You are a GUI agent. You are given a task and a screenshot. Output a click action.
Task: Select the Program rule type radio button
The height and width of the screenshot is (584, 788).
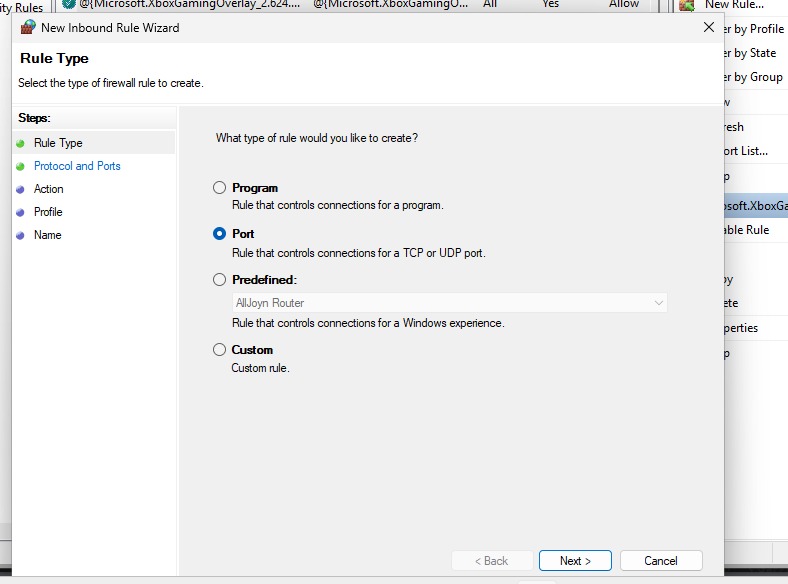click(x=219, y=187)
